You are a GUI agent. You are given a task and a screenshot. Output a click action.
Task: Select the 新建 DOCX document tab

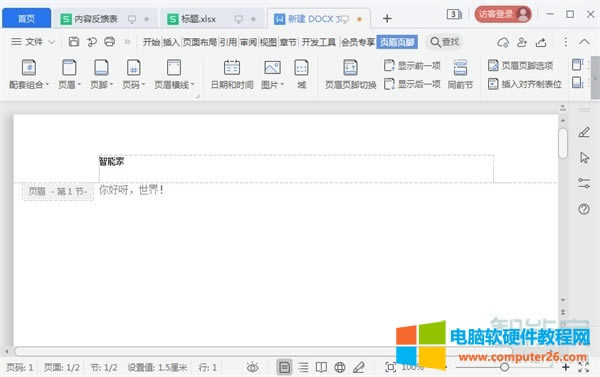point(319,18)
